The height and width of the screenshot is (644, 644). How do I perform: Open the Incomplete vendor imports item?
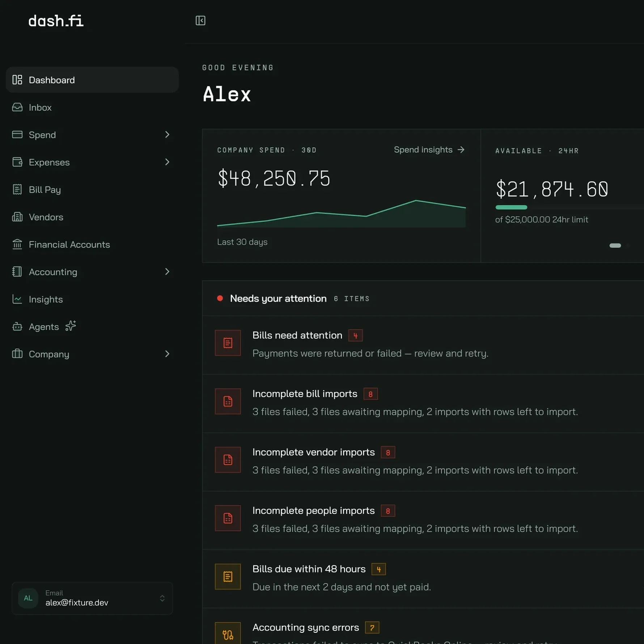point(423,462)
